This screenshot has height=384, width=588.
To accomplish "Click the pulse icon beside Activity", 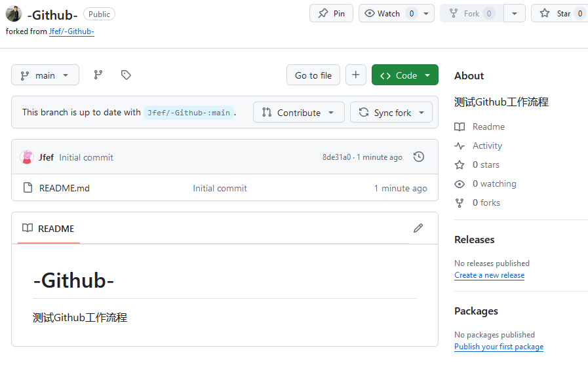I will 460,146.
